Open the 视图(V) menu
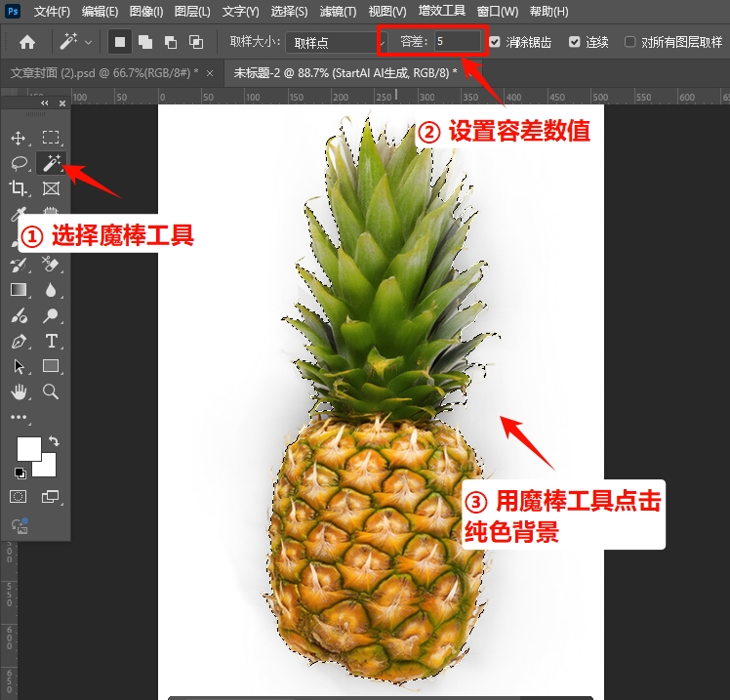 point(386,11)
